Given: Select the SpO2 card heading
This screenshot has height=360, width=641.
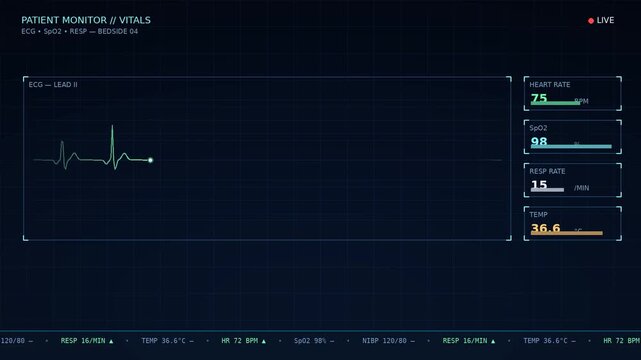Looking at the screenshot, I should point(538,128).
